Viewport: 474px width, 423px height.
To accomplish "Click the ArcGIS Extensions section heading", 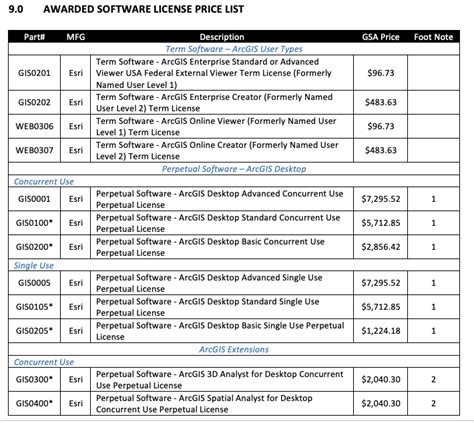I will coord(234,350).
